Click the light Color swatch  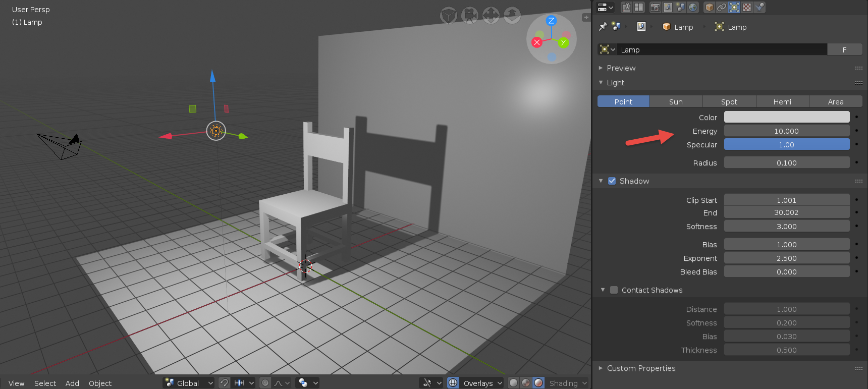point(786,117)
